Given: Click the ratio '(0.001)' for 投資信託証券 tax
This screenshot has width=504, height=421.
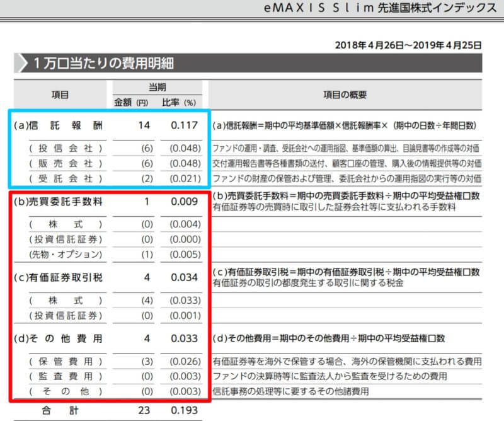Looking at the screenshot, I should click(185, 316).
